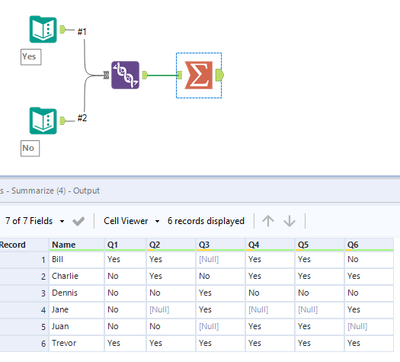The width and height of the screenshot is (400, 362).
Task: Click the apply checkmark in results toolbar
Action: 78,221
